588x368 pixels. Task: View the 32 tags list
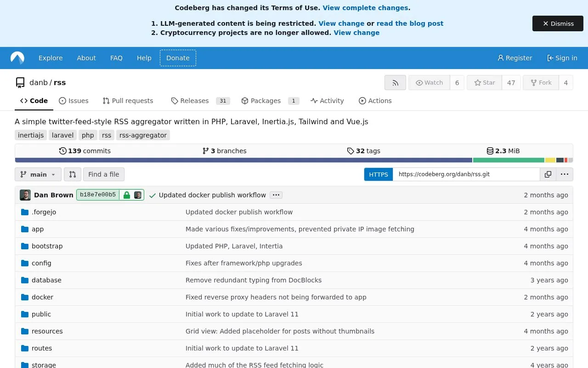(x=363, y=151)
